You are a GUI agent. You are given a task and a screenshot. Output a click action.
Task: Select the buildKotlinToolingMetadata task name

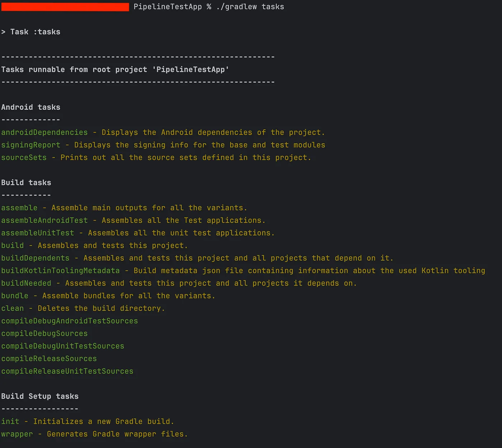60,270
